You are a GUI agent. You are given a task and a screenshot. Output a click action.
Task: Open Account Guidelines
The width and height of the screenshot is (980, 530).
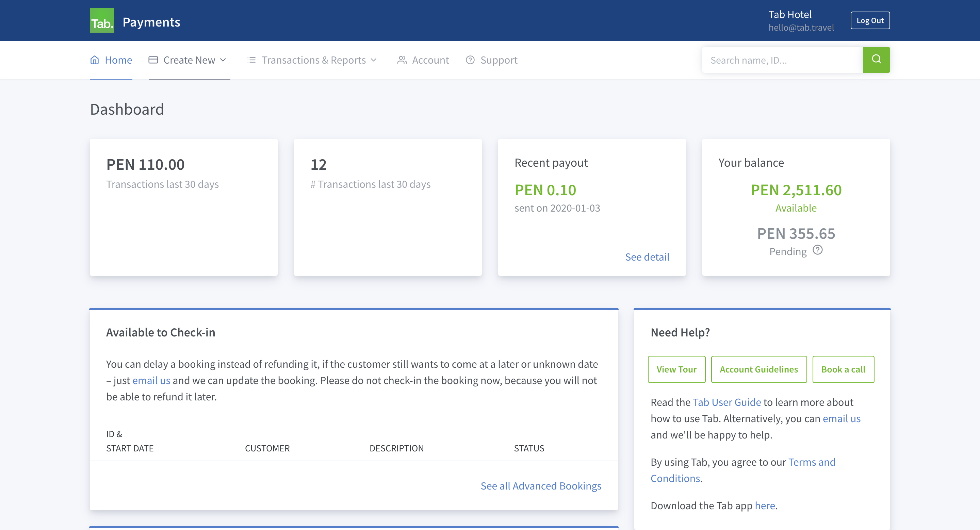(x=758, y=369)
